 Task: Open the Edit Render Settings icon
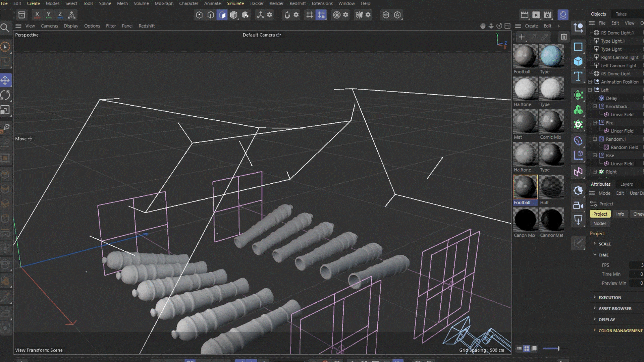[x=547, y=15]
